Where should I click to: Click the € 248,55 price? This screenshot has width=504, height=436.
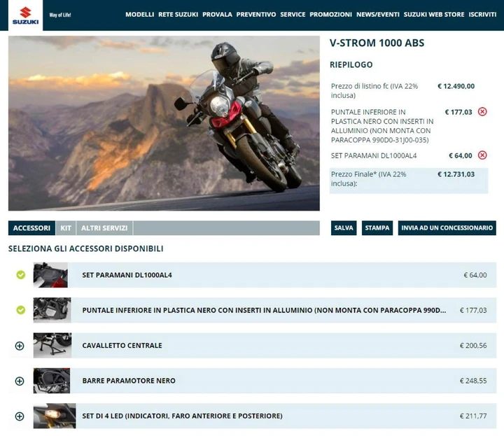473,381
